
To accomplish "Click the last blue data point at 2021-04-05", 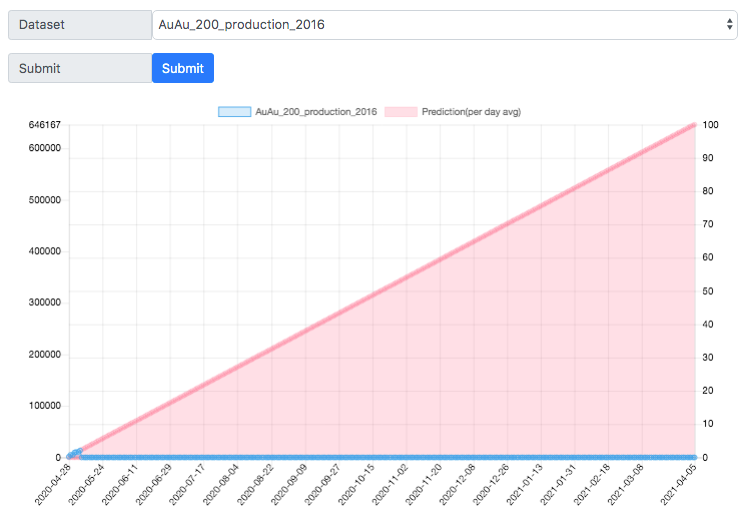I will pyautogui.click(x=695, y=457).
